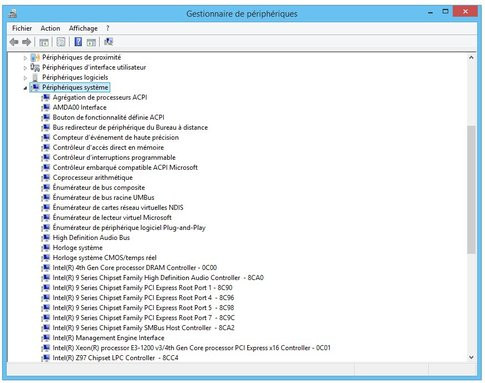The width and height of the screenshot is (485, 383).
Task: Collapse the Périphériques système node
Action: (x=25, y=88)
